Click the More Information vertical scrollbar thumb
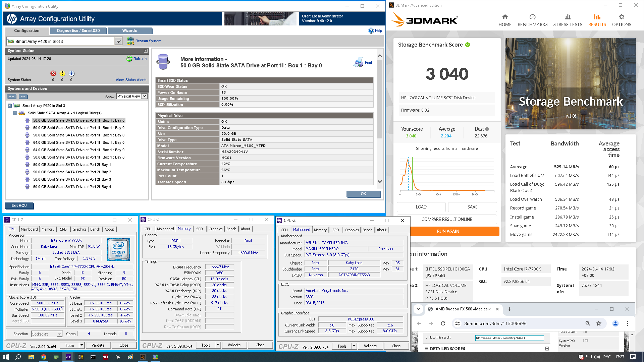The height and width of the screenshot is (362, 644). tap(380, 99)
